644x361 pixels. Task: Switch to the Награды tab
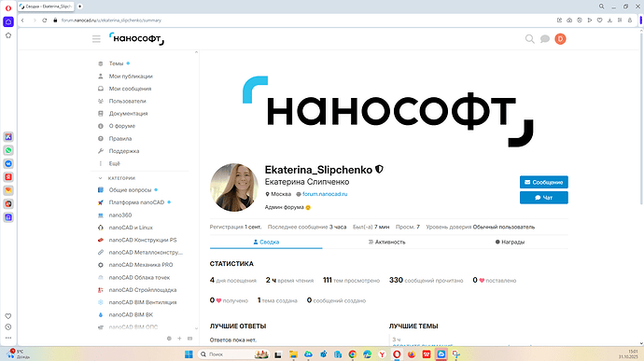click(510, 242)
